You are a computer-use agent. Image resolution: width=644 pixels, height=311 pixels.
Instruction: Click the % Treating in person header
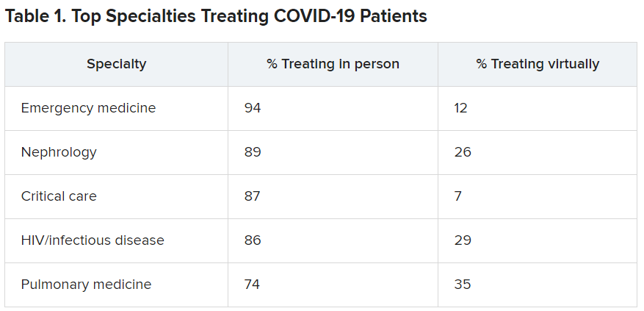(333, 64)
